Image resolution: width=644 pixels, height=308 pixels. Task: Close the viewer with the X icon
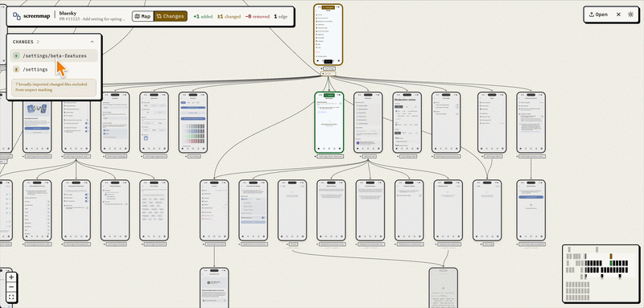pos(618,14)
